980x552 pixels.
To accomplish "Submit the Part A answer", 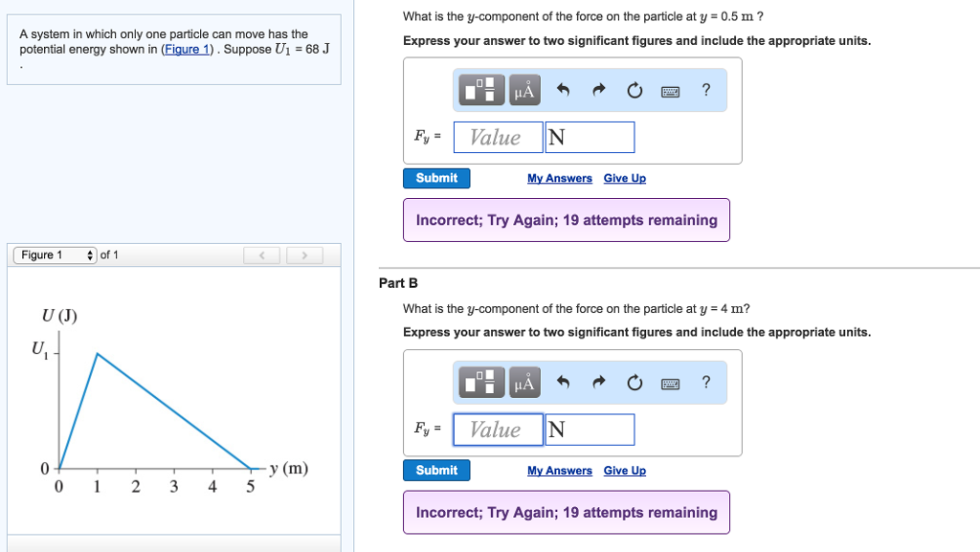I will [436, 178].
